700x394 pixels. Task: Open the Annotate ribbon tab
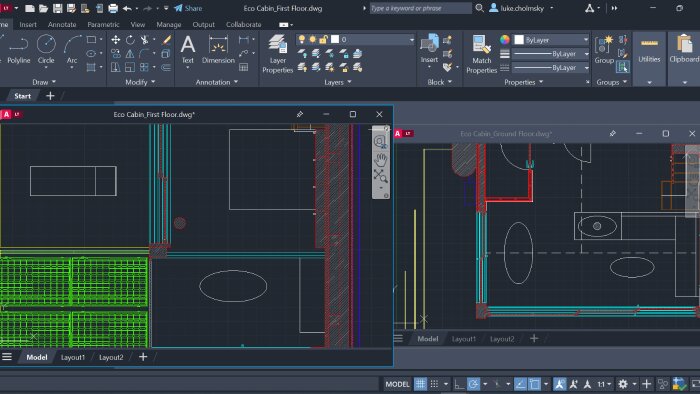coord(62,25)
